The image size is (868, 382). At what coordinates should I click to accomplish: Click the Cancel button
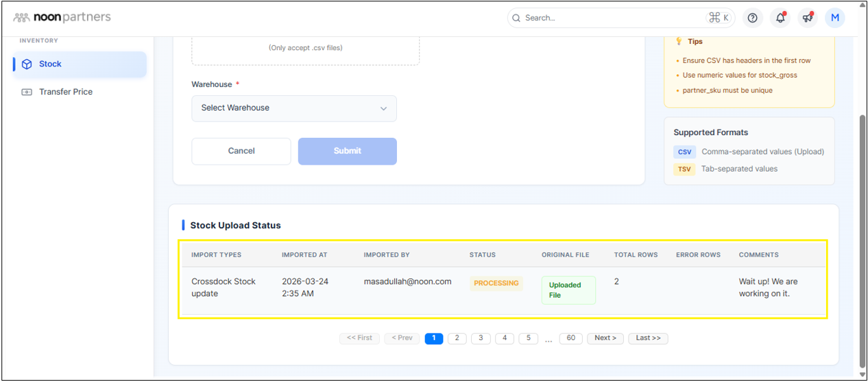coord(241,151)
